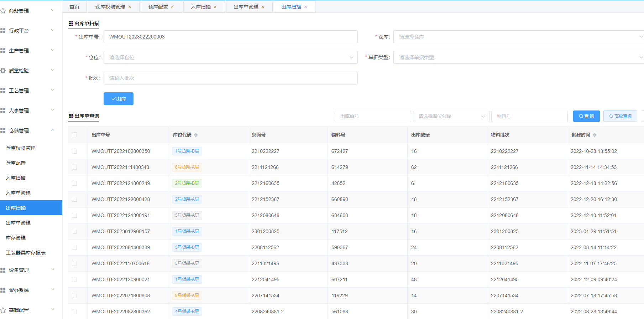The height and width of the screenshot is (319, 644).
Task: Open the 单据类型 dropdown
Action: click(518, 57)
